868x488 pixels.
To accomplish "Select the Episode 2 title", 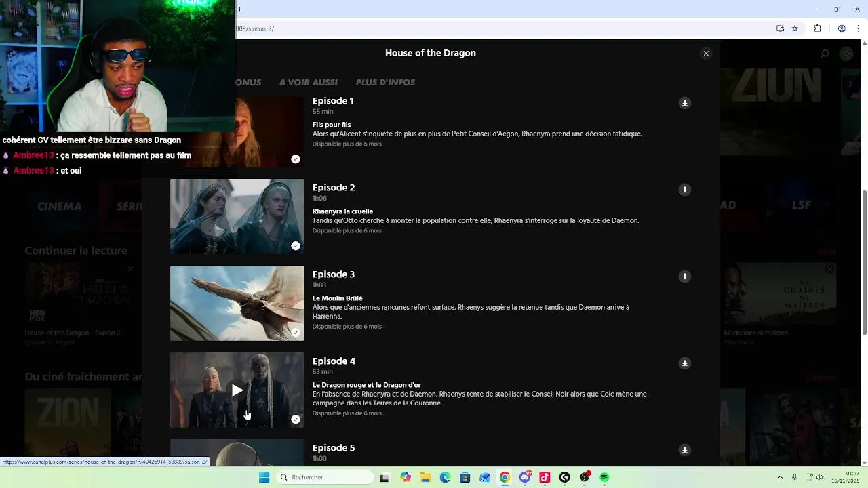I will click(x=334, y=188).
